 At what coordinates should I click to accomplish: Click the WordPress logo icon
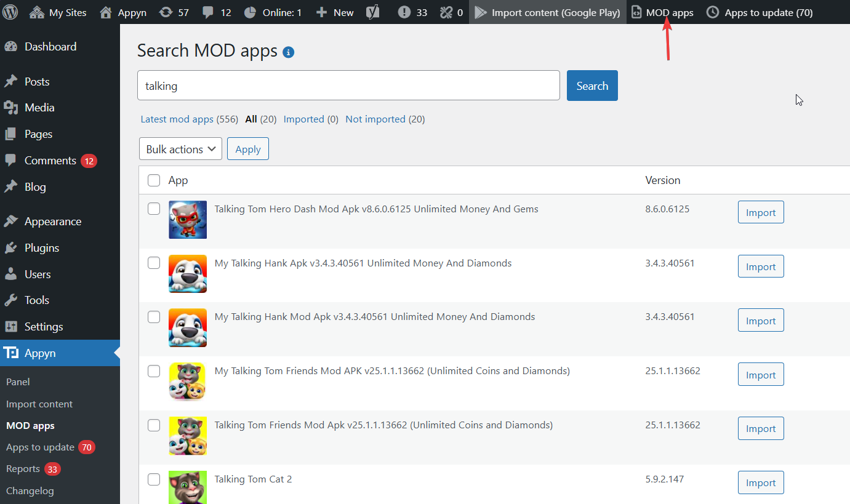pos(12,12)
